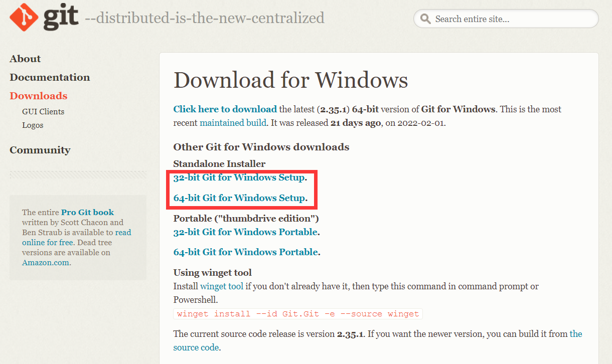Open the About section
612x364 pixels.
(25, 59)
